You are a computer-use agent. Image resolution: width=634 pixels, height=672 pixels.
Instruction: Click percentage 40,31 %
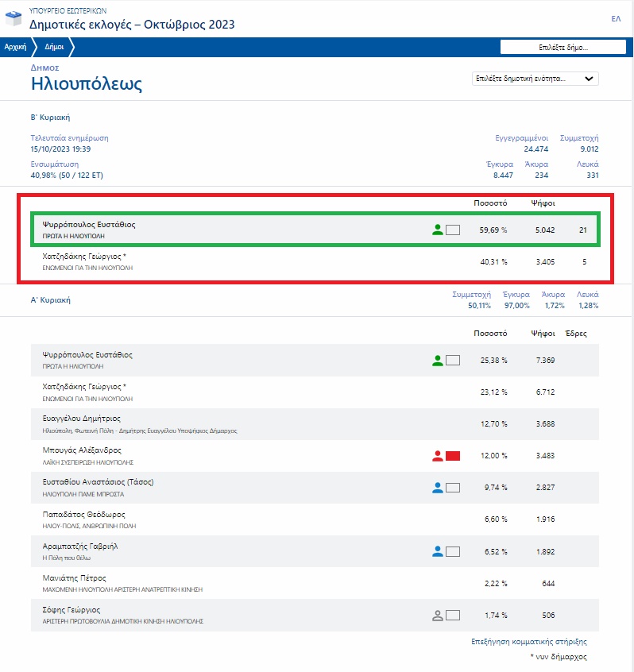pos(493,262)
